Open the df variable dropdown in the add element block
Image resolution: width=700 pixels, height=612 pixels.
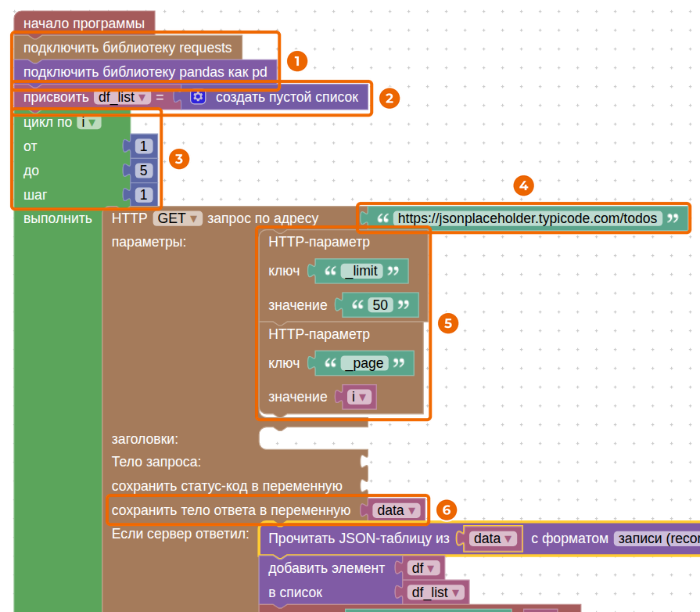point(423,568)
